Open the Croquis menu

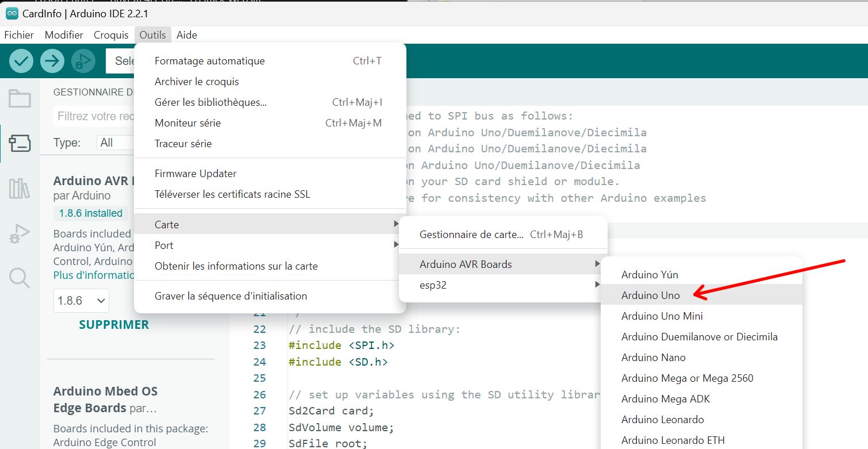pyautogui.click(x=111, y=35)
